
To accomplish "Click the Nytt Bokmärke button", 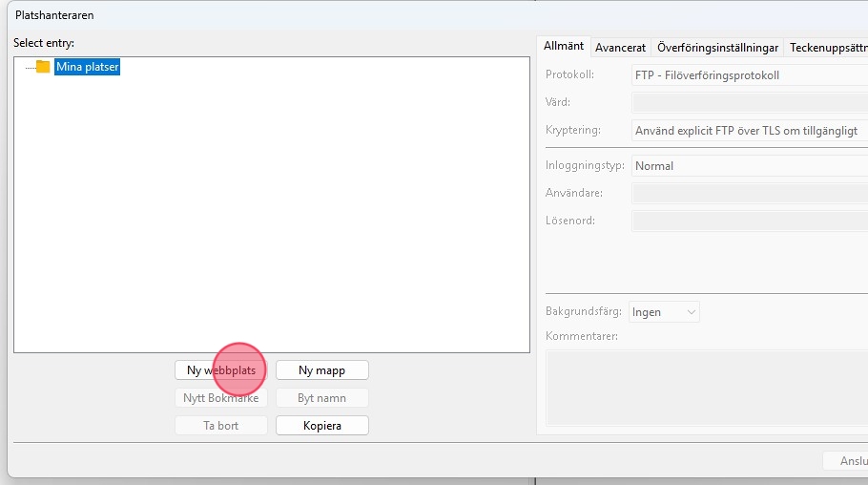I will click(x=221, y=398).
